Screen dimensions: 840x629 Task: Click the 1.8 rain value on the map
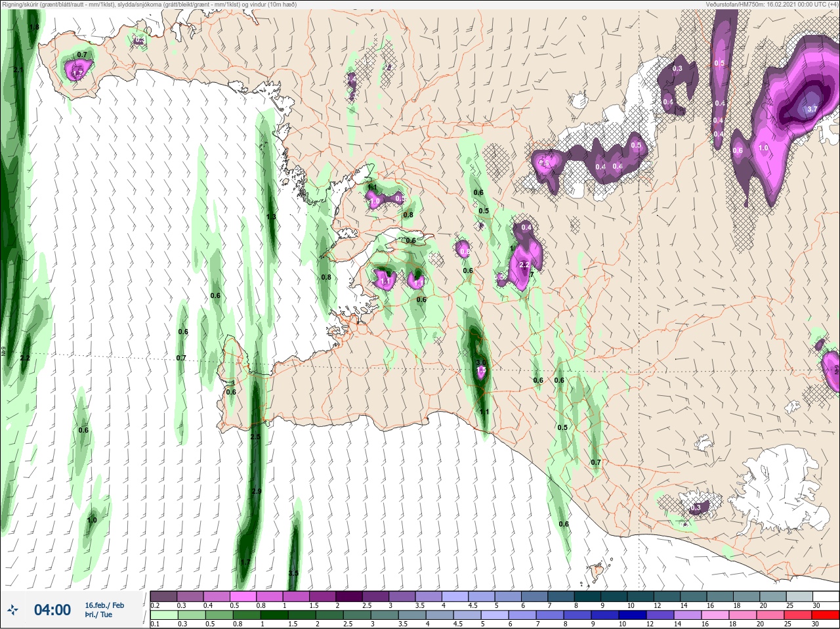tap(34, 28)
